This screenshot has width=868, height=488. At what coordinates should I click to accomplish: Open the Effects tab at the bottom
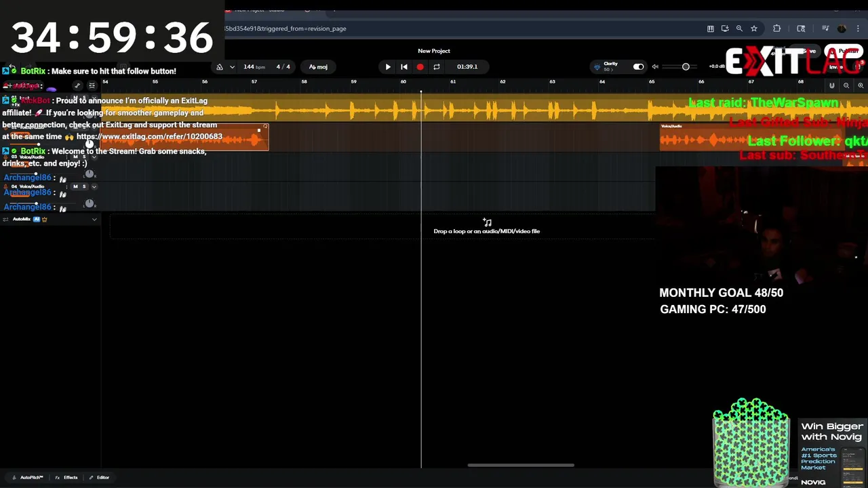pyautogui.click(x=66, y=477)
